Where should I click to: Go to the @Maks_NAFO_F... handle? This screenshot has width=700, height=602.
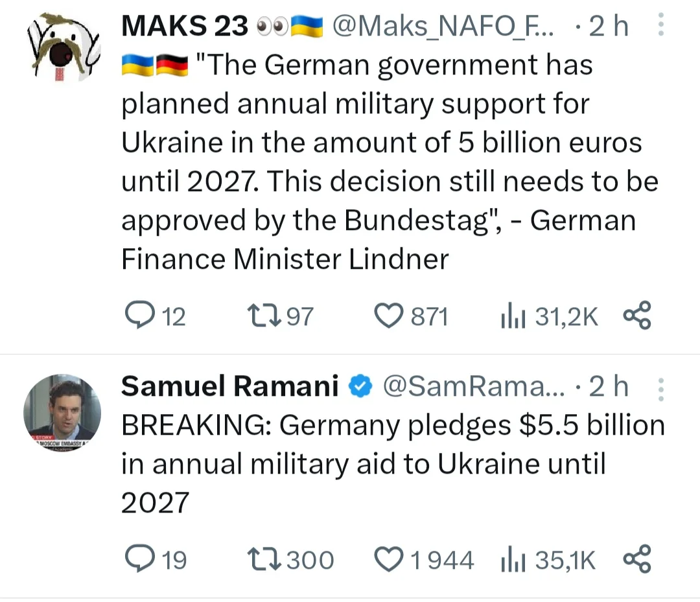[x=443, y=26]
